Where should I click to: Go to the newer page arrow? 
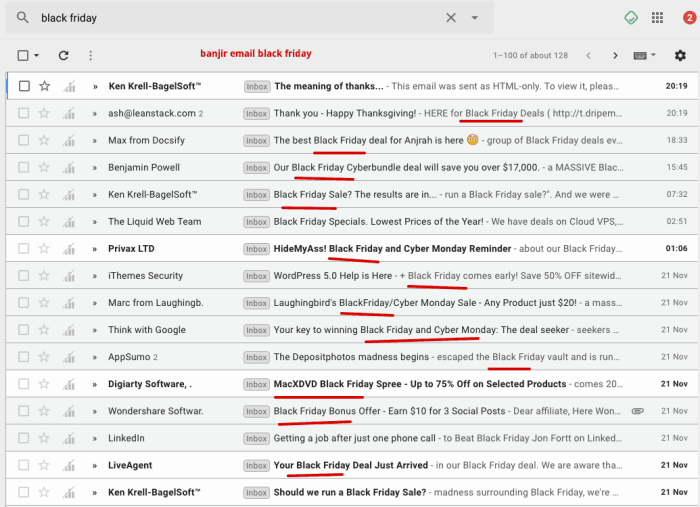coord(588,55)
